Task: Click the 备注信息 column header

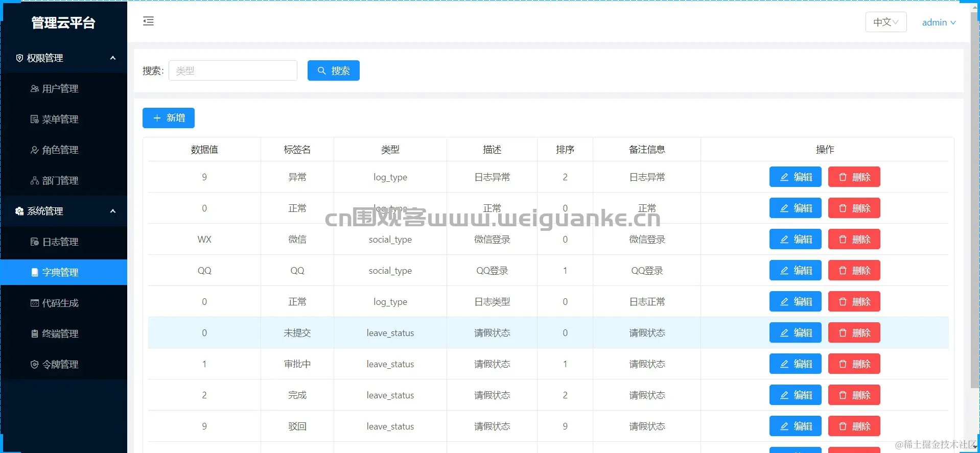Action: click(647, 150)
